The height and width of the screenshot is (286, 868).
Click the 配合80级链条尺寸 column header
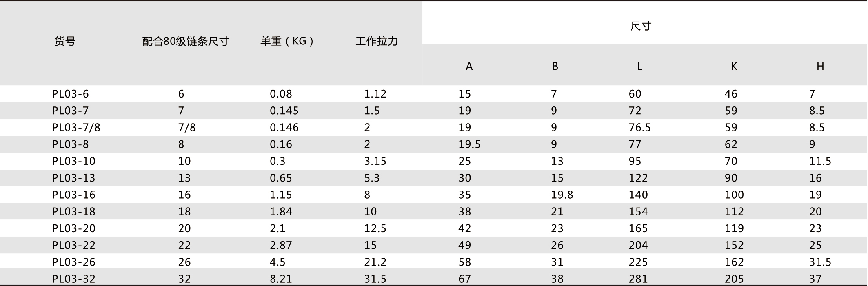coord(185,41)
